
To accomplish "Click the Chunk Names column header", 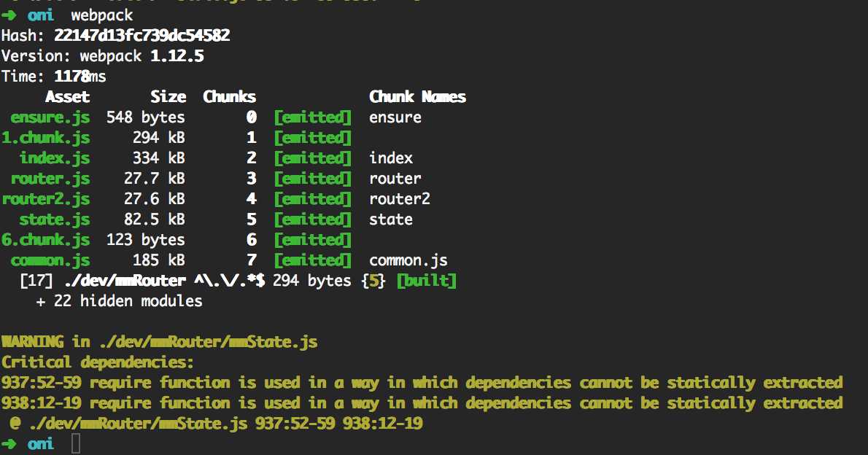I will pos(417,97).
